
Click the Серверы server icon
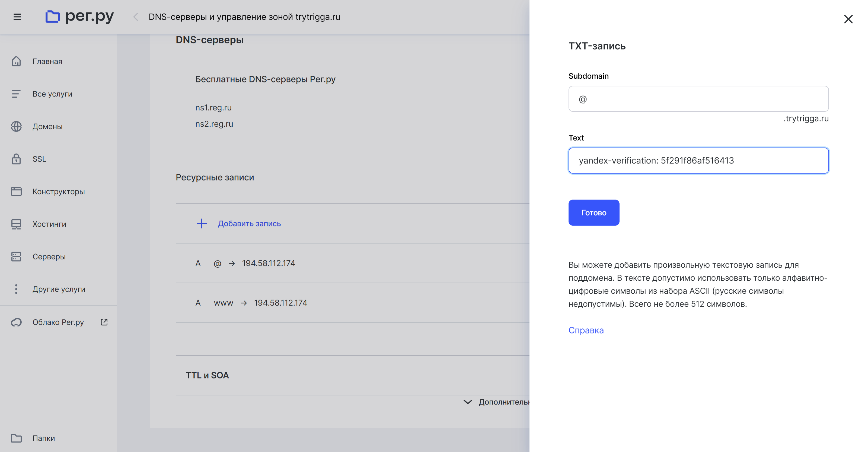[x=16, y=257]
